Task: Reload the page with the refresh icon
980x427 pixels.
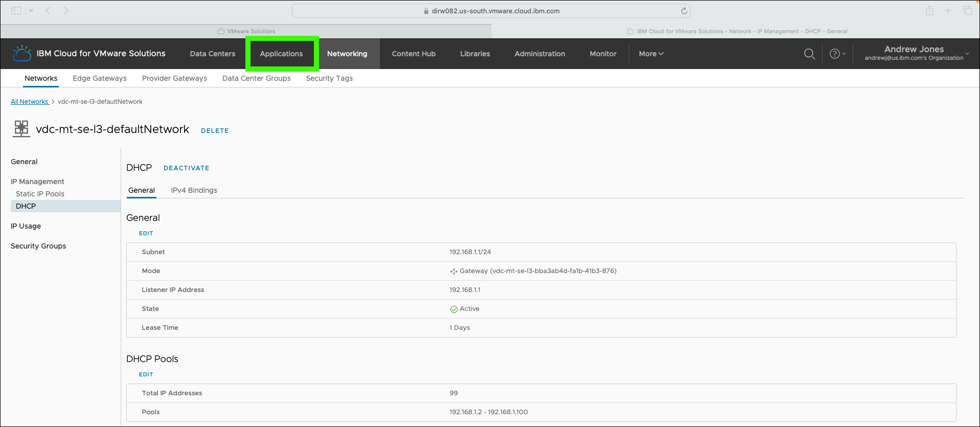Action: pyautogui.click(x=684, y=11)
